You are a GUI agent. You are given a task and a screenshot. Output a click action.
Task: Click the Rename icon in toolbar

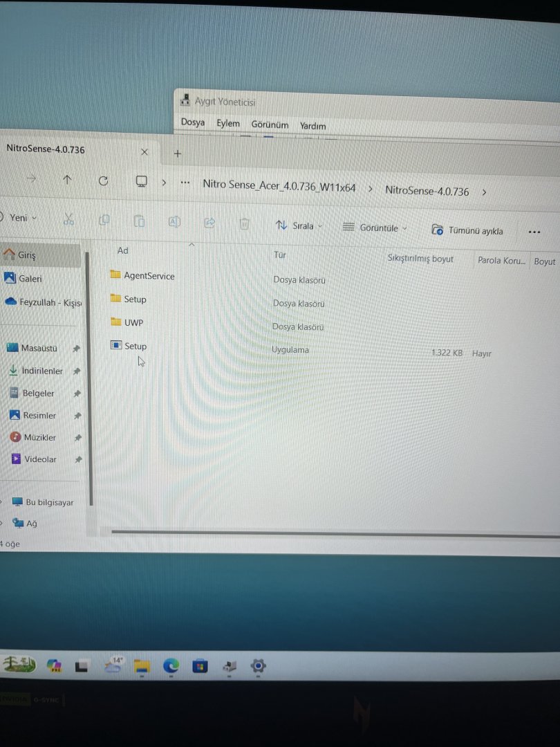point(174,221)
